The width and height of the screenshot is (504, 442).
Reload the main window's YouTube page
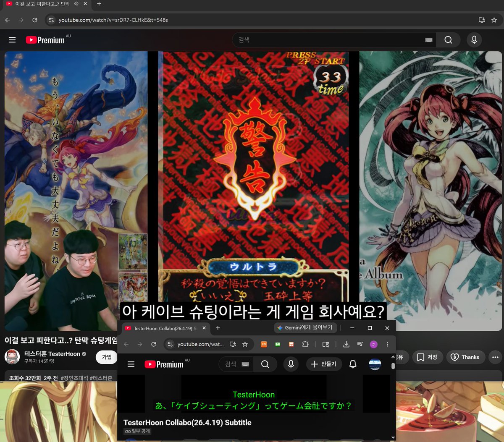click(x=35, y=20)
